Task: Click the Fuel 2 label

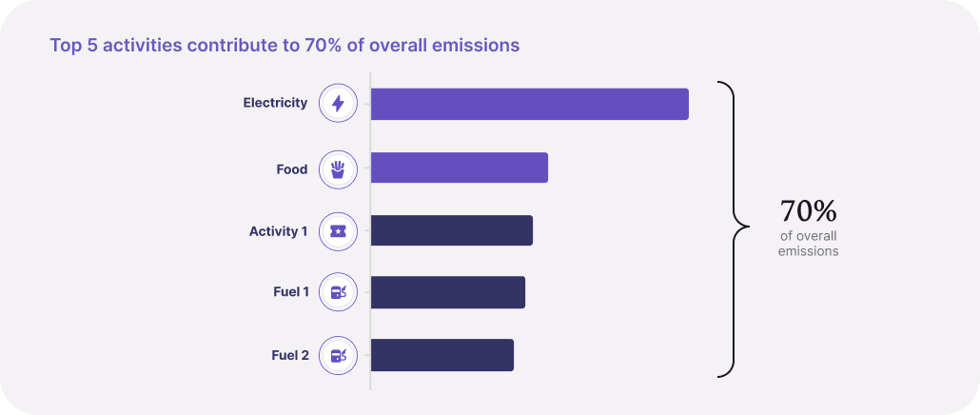Action: click(x=290, y=356)
